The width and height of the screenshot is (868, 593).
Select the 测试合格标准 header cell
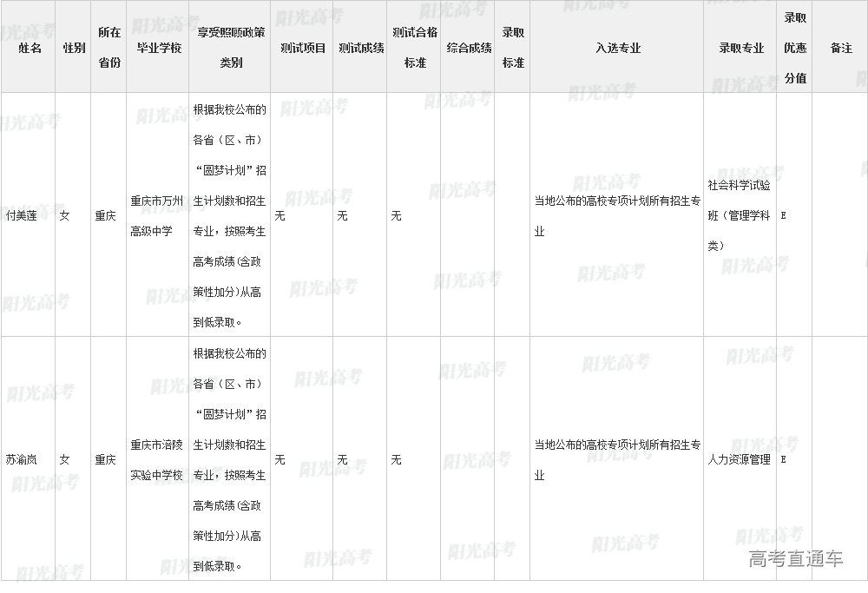coord(415,49)
